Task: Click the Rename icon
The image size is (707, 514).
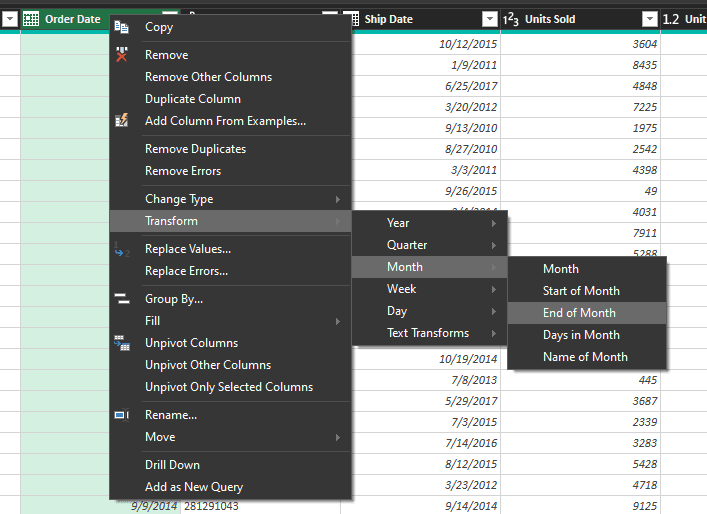Action: 122,415
